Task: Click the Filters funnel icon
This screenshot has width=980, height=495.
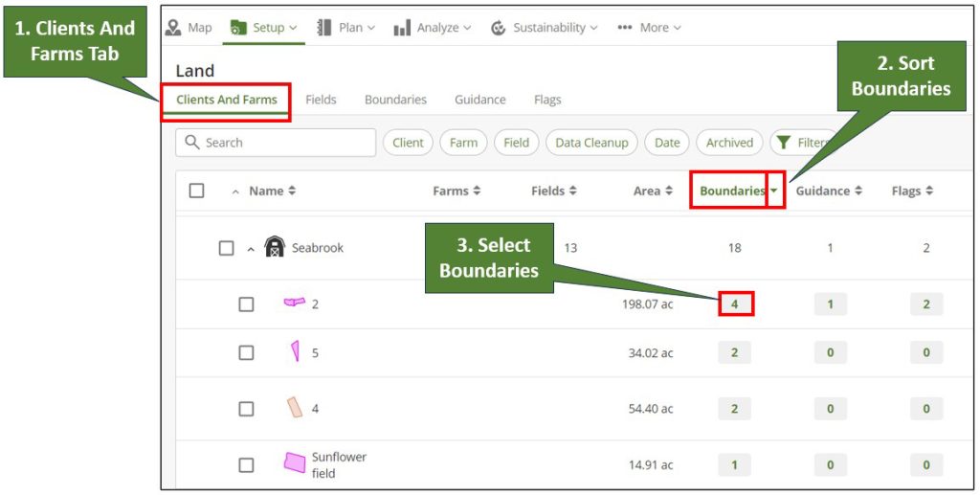Action: pos(784,143)
